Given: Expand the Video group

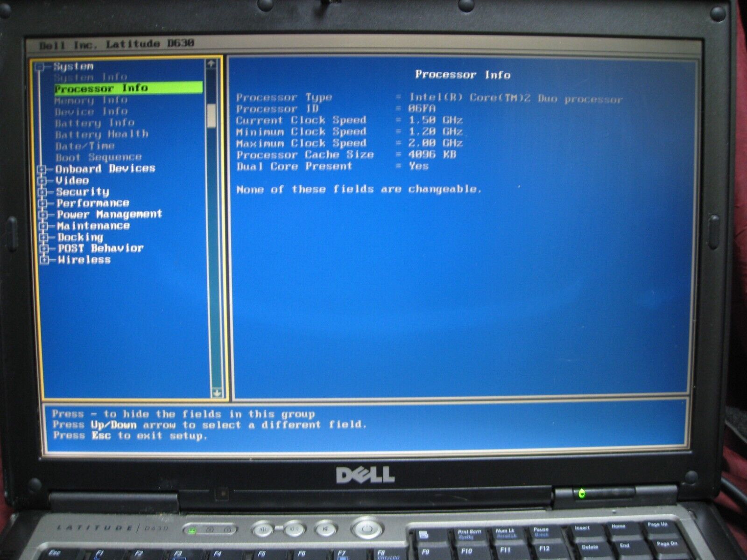Looking at the screenshot, I should 42,181.
